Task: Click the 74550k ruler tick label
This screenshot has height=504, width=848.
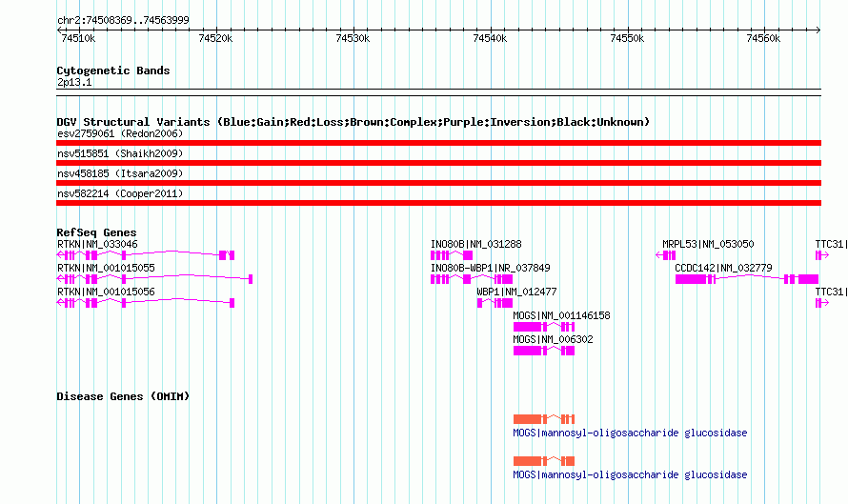Action: pyautogui.click(x=627, y=38)
